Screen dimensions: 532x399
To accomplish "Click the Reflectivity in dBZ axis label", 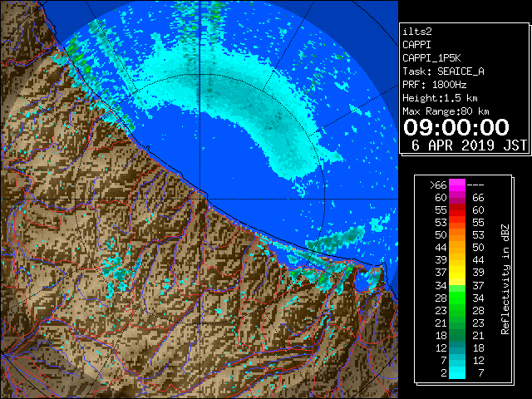I will 505,279.
